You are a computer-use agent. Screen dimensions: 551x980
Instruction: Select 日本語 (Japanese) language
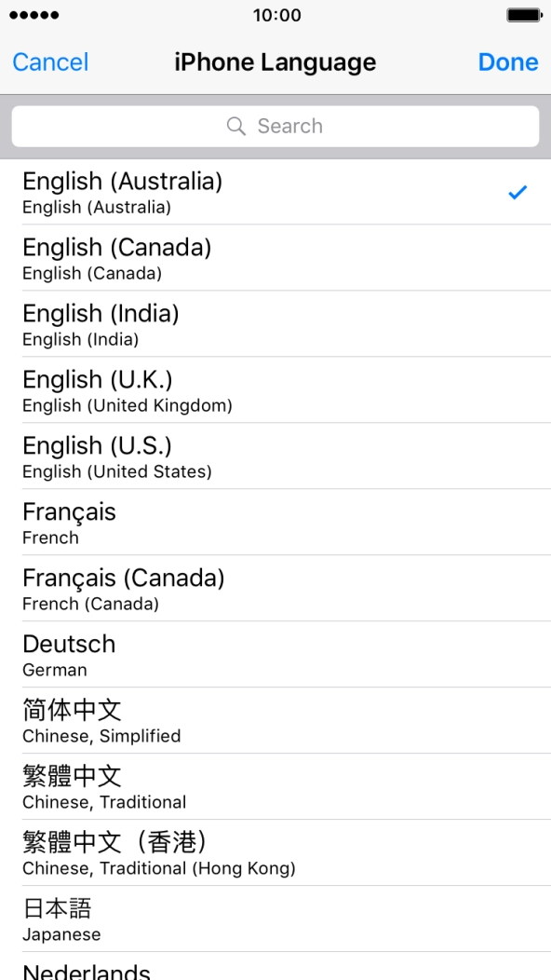(x=275, y=919)
